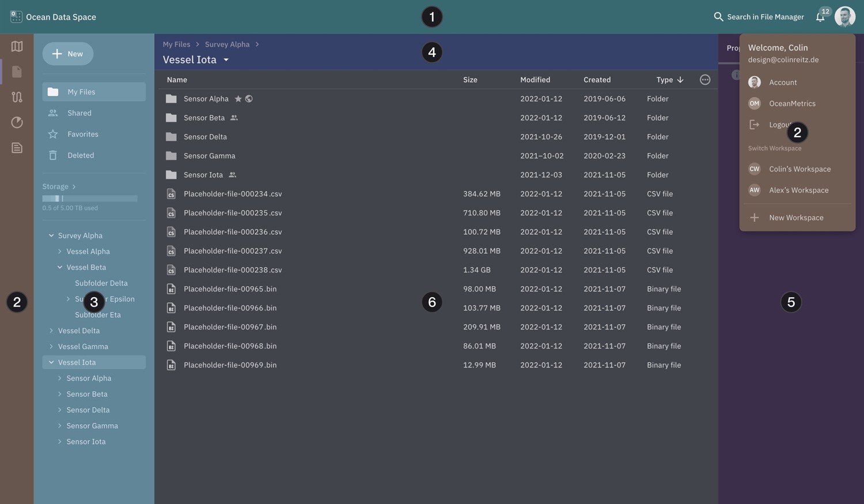This screenshot has width=864, height=504.
Task: Open the map view in the left rail
Action: click(17, 47)
